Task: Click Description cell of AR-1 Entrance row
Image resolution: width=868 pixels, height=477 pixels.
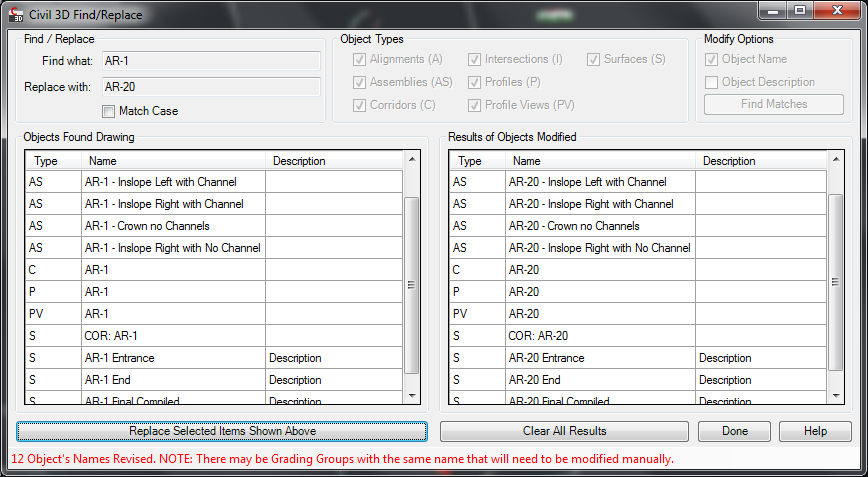Action: pos(334,358)
